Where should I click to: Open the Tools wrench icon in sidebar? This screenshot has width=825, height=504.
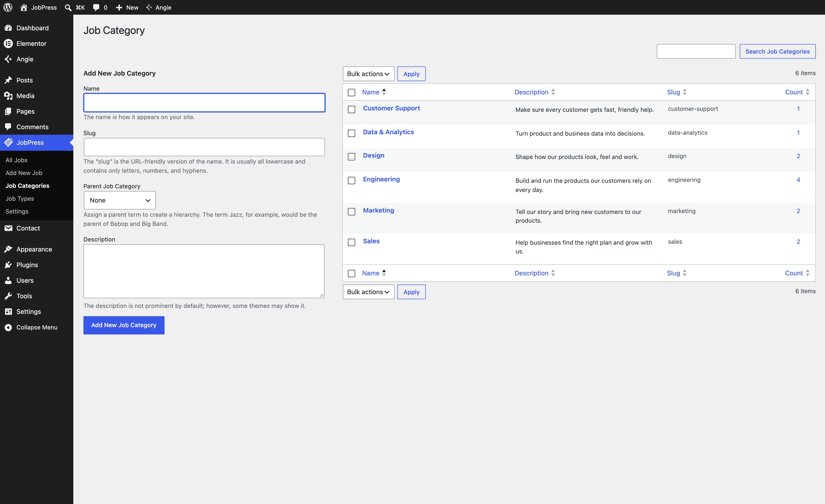(x=8, y=296)
